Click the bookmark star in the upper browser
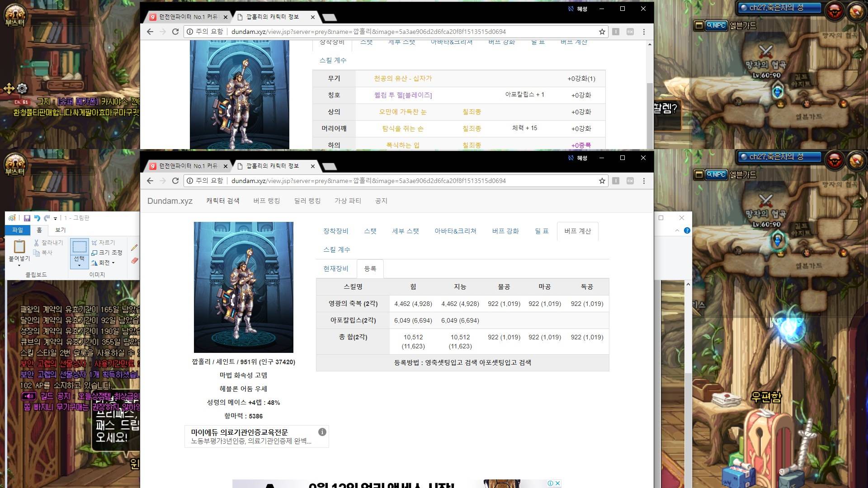This screenshot has width=868, height=488. tap(602, 32)
